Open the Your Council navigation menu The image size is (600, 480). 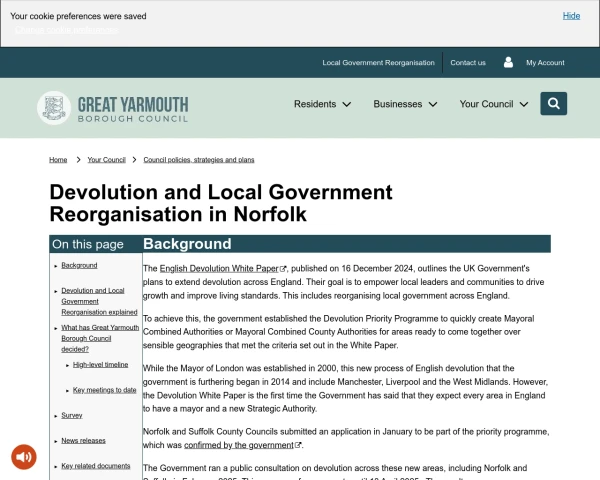coord(494,104)
